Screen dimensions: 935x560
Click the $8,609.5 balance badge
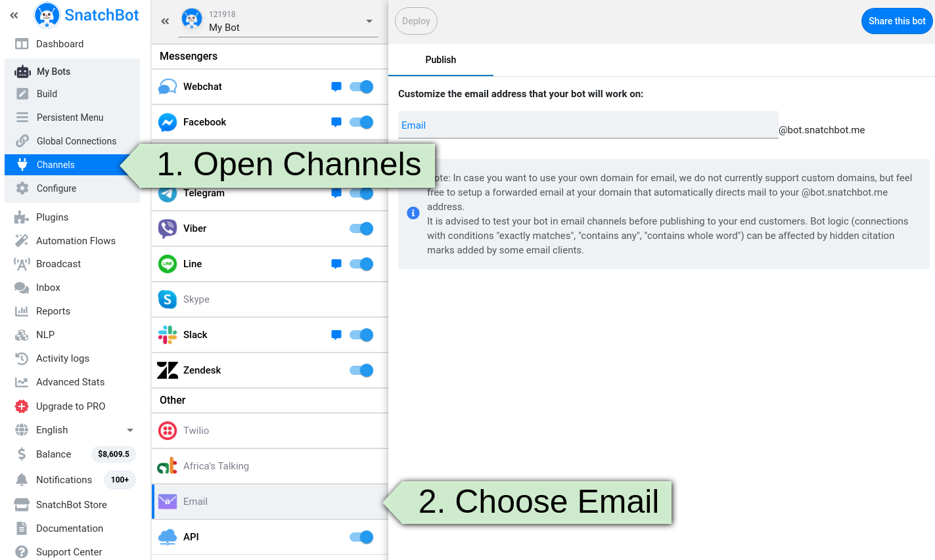(x=114, y=454)
